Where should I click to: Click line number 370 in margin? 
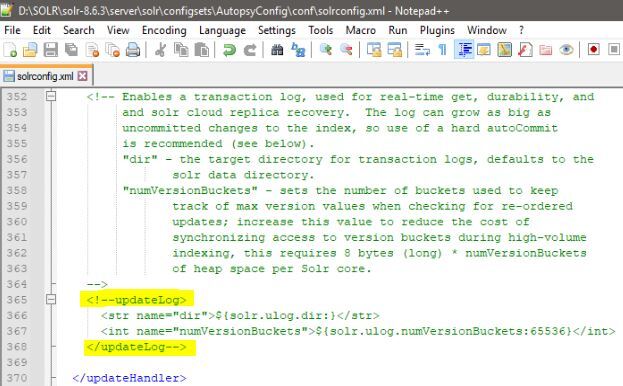(x=17, y=378)
